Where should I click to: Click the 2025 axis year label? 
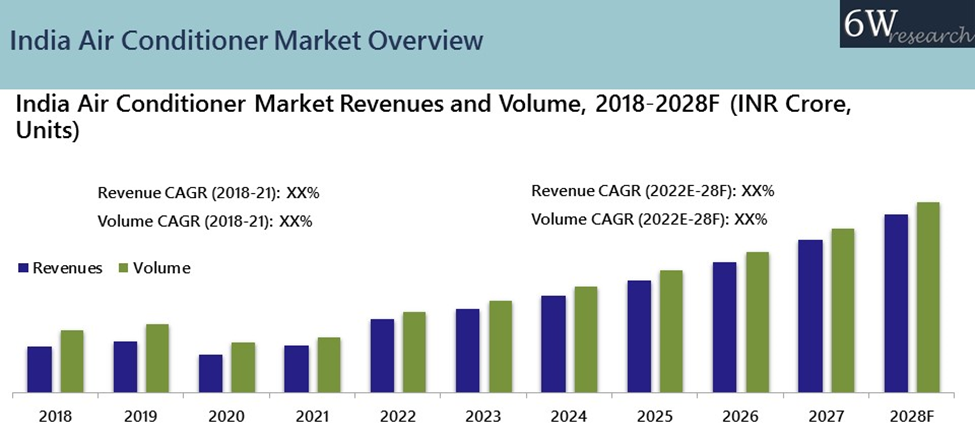[x=654, y=414]
